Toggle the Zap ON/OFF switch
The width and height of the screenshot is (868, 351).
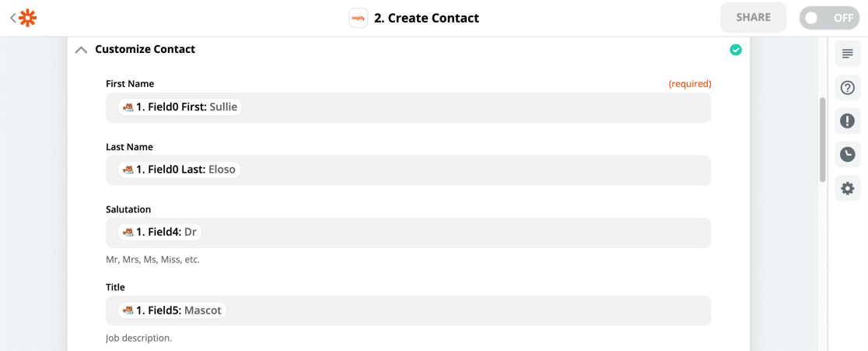pos(828,18)
